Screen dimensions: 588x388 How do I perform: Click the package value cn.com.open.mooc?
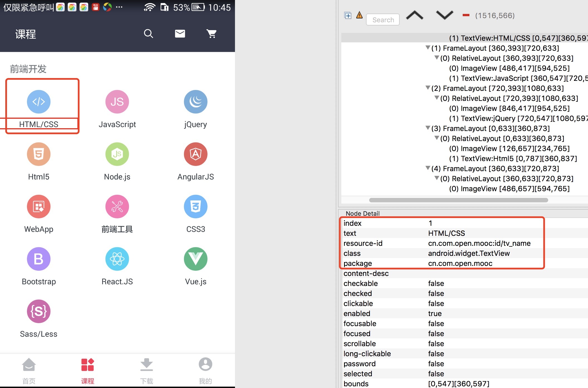coord(460,263)
